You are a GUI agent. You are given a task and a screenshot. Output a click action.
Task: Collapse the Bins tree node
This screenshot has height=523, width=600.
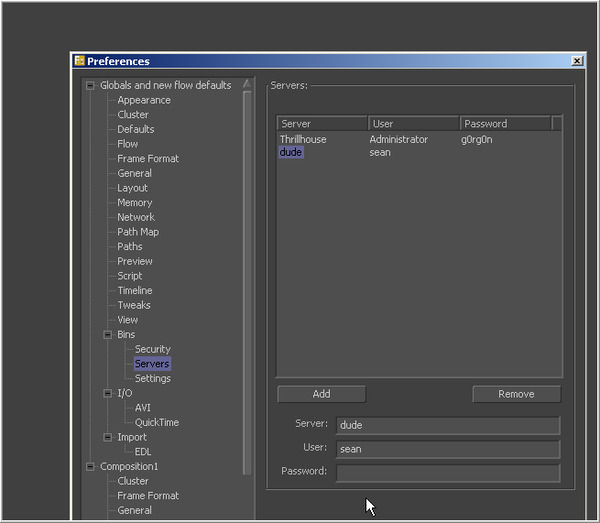[108, 335]
